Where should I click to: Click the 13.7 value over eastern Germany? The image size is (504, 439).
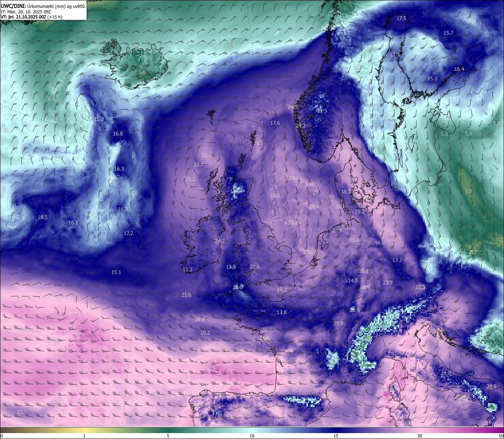tap(397, 260)
